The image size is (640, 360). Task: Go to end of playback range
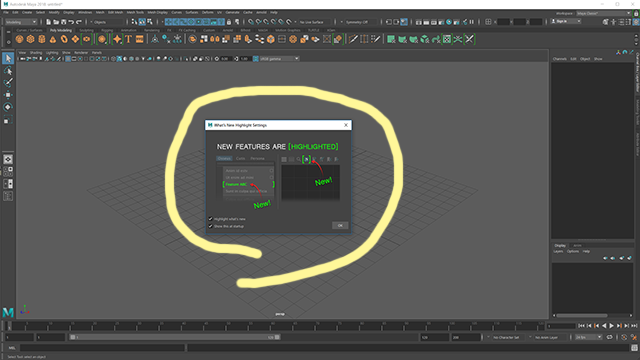(634, 326)
